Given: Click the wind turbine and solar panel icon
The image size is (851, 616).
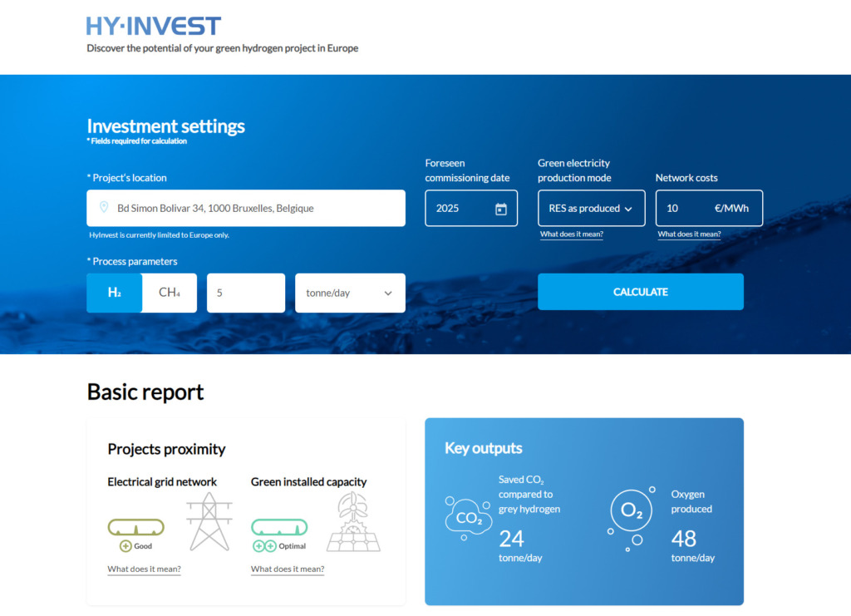Looking at the screenshot, I should coord(354,521).
